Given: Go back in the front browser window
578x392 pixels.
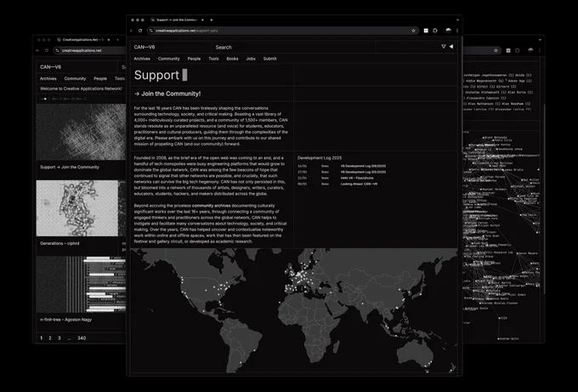Looking at the screenshot, I should tap(132, 31).
